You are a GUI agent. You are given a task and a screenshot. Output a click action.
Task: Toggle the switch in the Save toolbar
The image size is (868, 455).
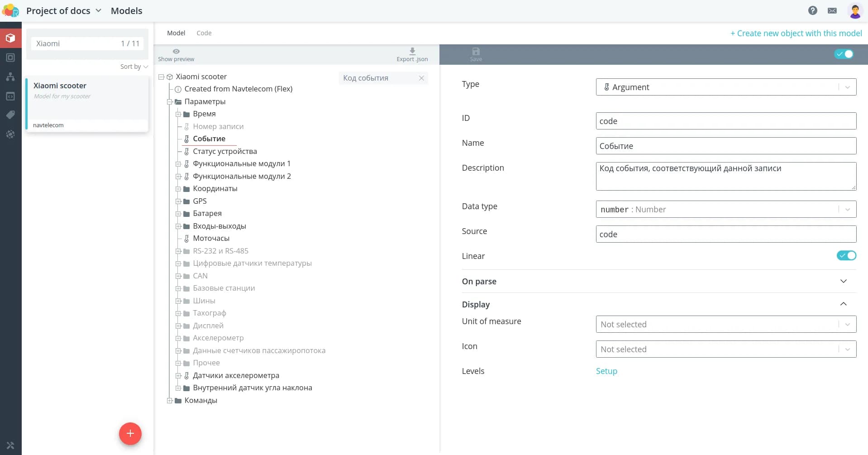[844, 54]
